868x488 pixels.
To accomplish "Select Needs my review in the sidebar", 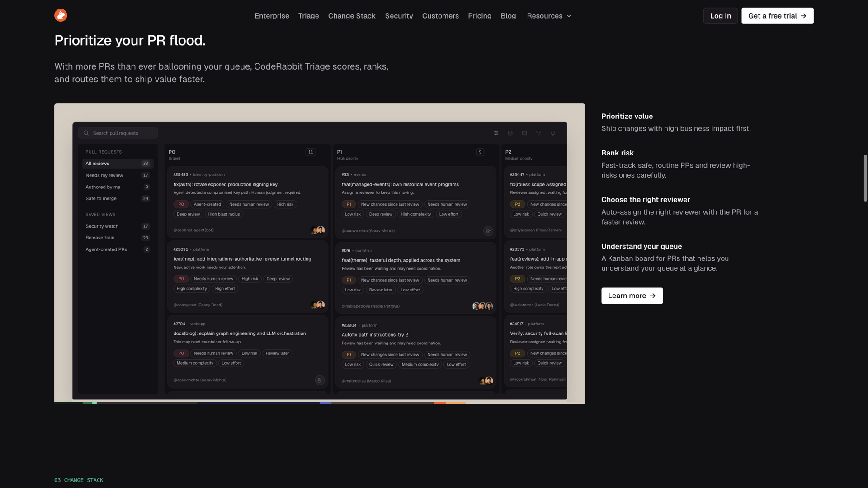I will 118,175.
